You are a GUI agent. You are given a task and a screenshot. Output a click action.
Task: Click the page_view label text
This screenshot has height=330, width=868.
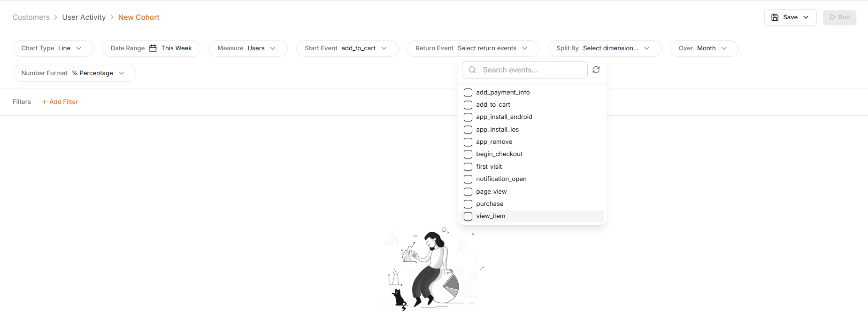click(491, 192)
